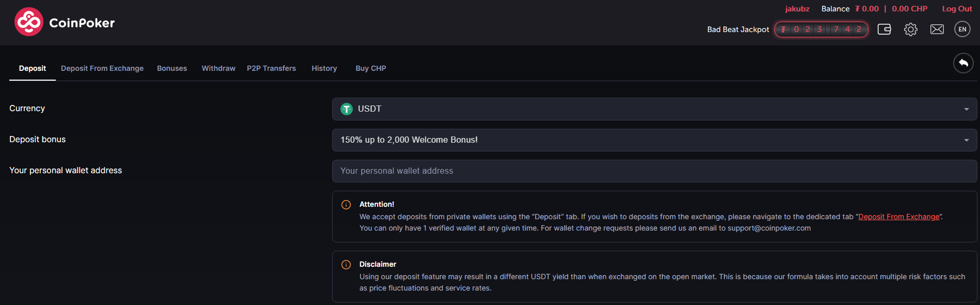Open the settings gear icon
980x305 pixels.
(x=911, y=29)
